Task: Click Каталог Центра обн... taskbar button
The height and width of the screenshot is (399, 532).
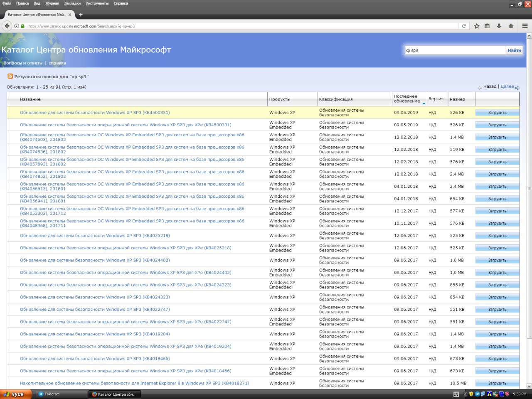Action: click(115, 394)
